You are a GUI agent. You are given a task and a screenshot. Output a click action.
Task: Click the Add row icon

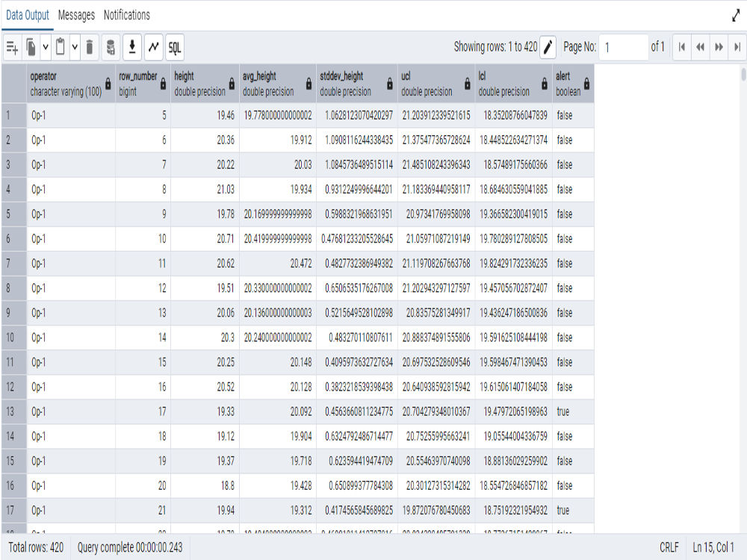click(x=12, y=47)
